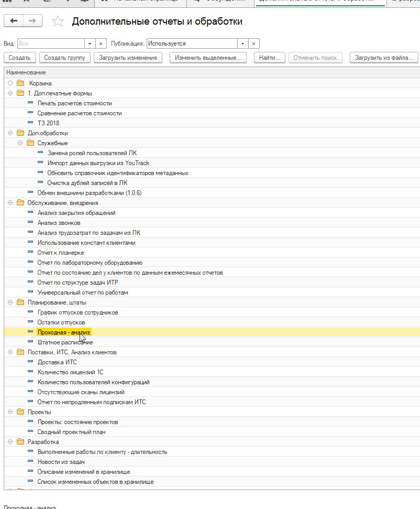
Task: Collapse the Разработка group
Action: [10, 442]
